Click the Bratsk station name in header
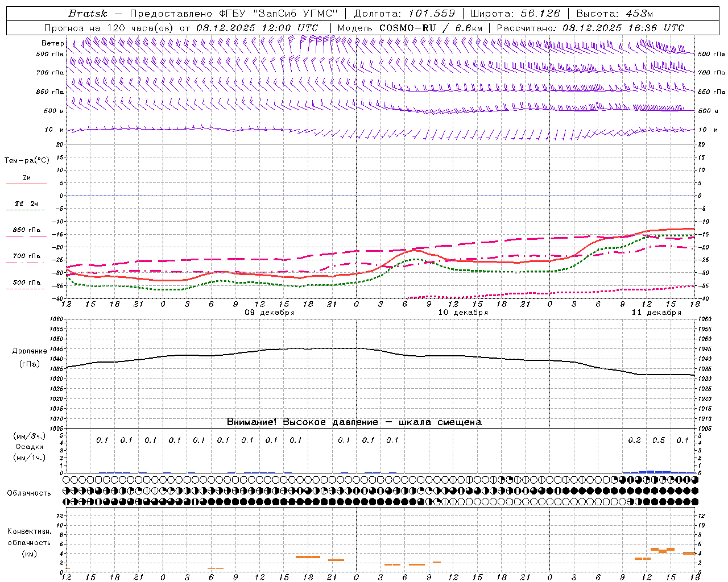The width and height of the screenshot is (728, 582). pyautogui.click(x=88, y=14)
